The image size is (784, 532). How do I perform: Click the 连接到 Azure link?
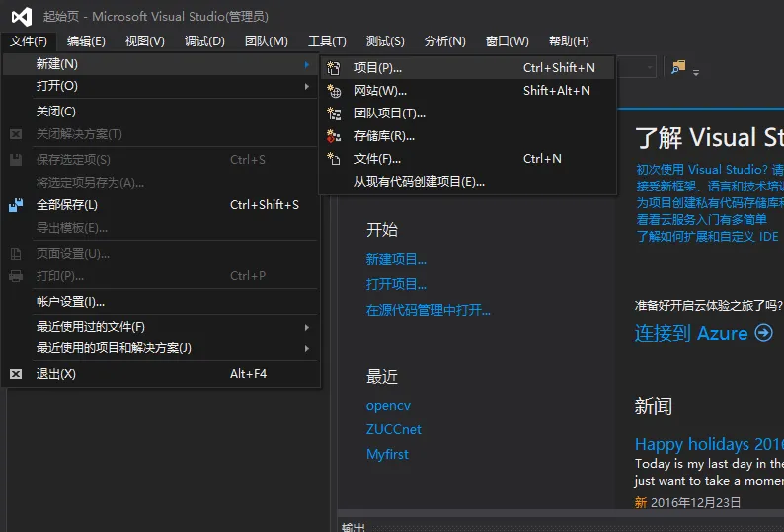pos(691,333)
